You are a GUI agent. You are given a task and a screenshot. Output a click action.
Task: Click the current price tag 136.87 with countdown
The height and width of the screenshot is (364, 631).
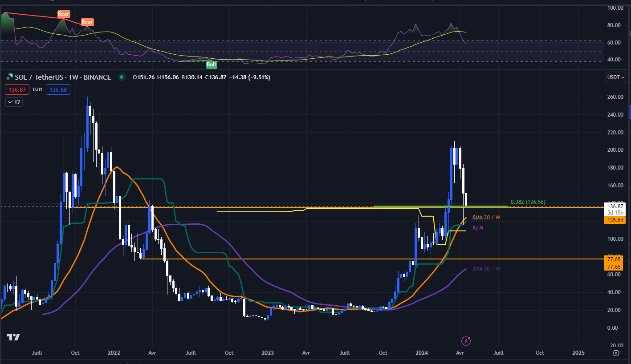click(x=616, y=209)
